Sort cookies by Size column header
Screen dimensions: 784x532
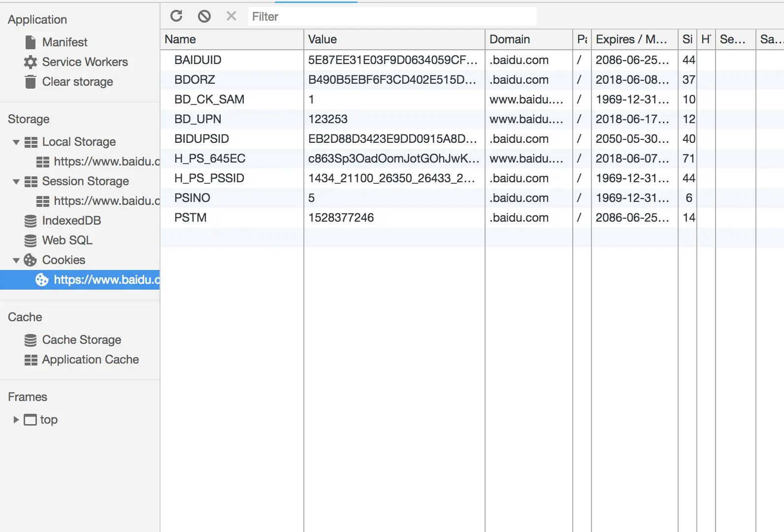pos(687,39)
